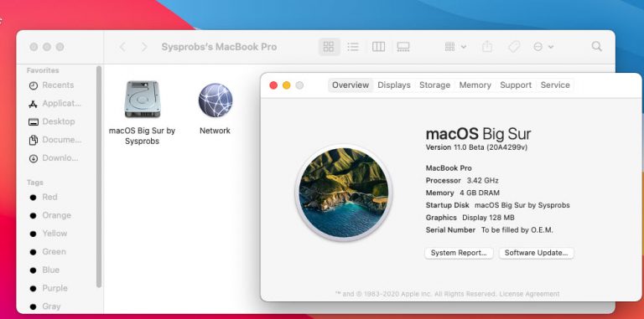Click the Startup Disk value text
644x319 pixels.
click(x=522, y=205)
